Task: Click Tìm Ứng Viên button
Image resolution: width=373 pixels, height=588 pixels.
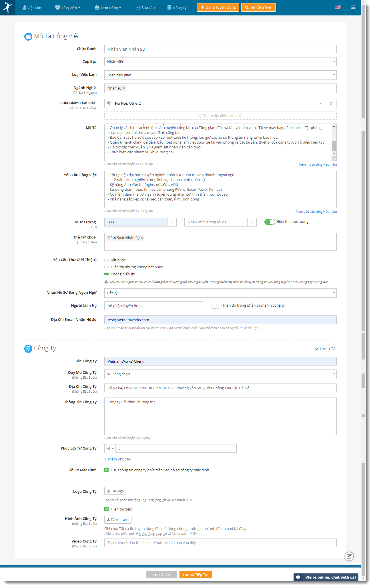Action: 258,7
